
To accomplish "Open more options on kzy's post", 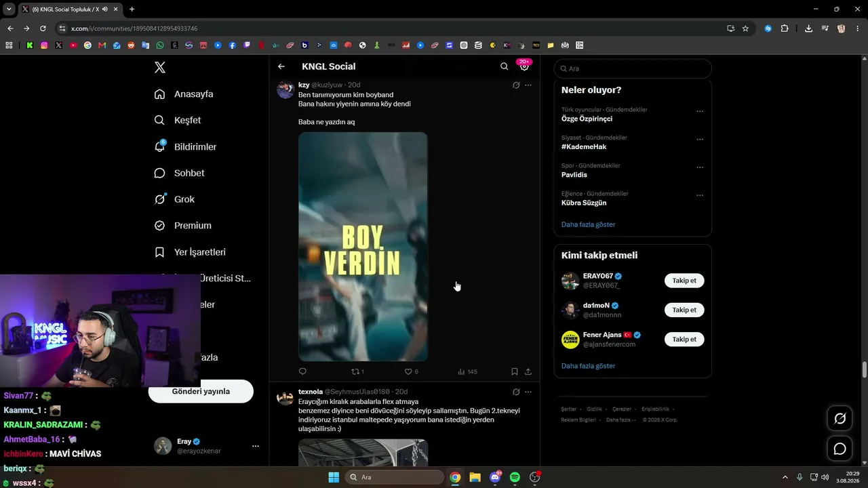I will [528, 85].
